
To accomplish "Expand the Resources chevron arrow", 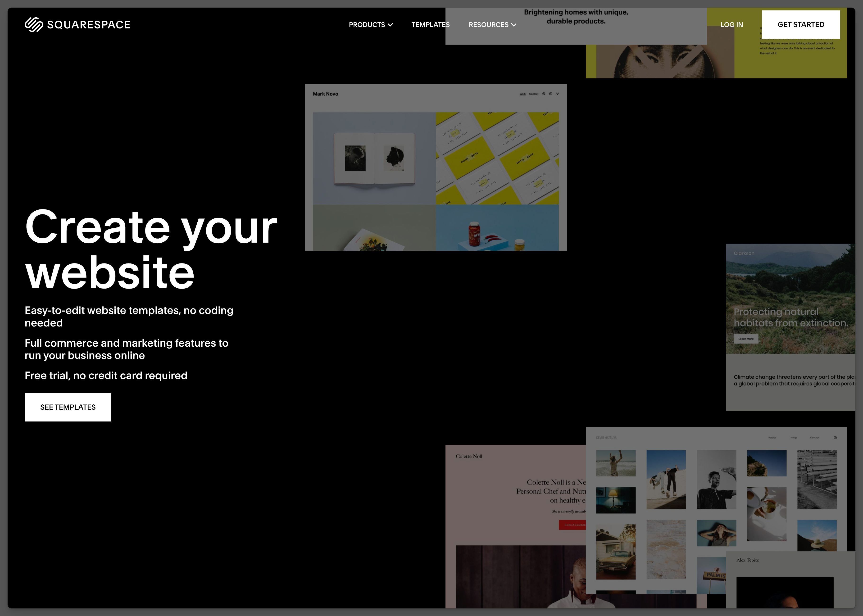I will pyautogui.click(x=514, y=25).
